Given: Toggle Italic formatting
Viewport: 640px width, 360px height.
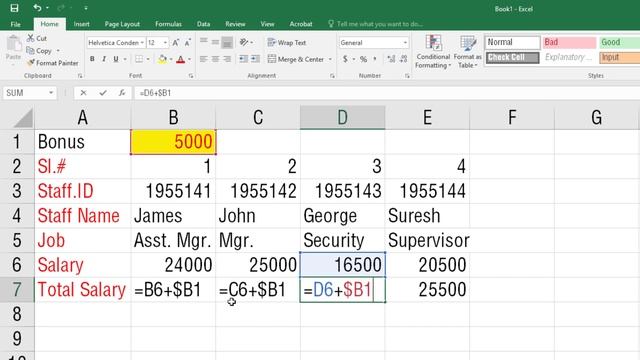Looking at the screenshot, I should click(x=104, y=59).
